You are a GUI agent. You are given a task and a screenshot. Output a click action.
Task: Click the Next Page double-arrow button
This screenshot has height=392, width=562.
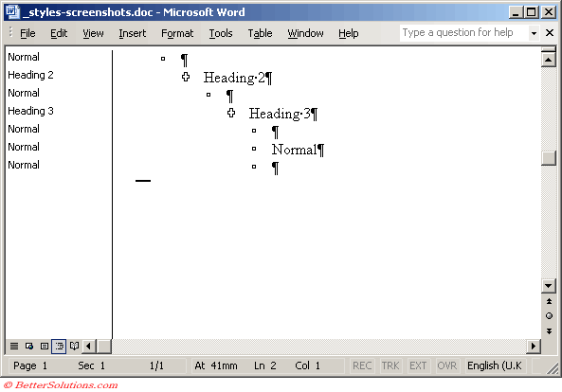point(549,331)
